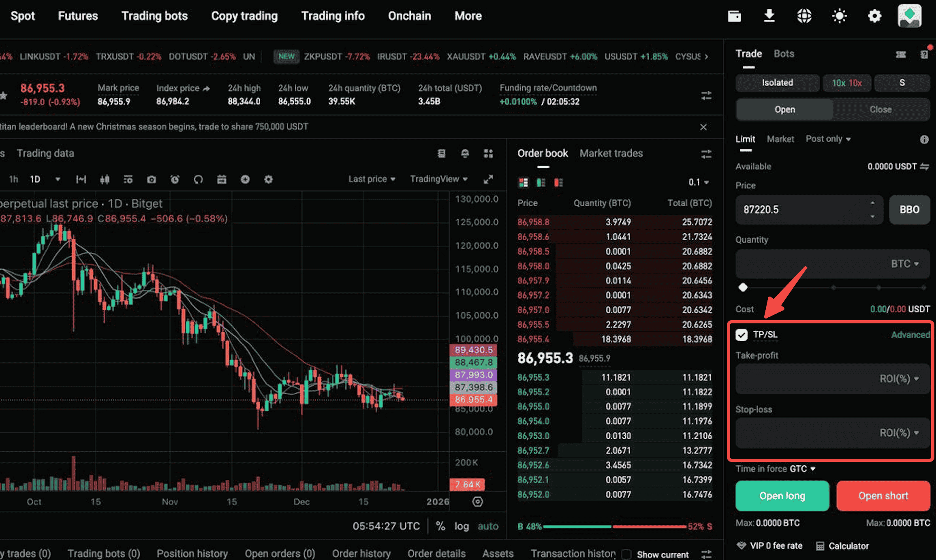Toggle light/dark theme with the brightness icon

839,16
